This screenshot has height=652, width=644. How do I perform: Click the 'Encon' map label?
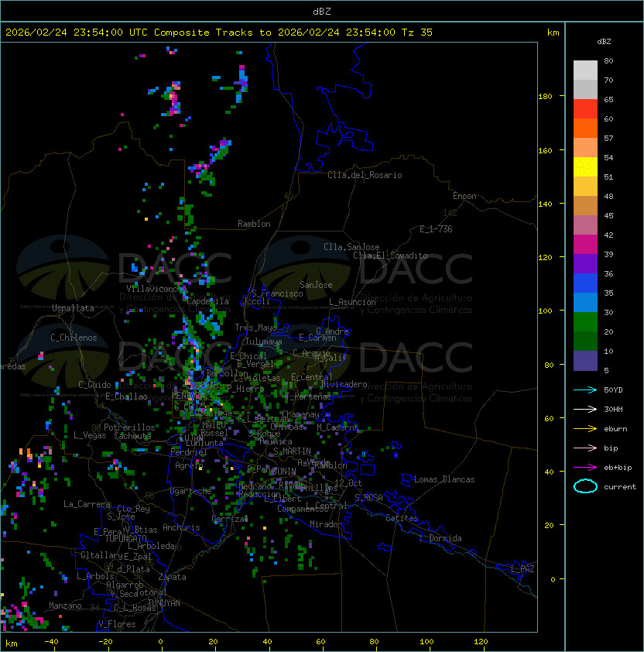coord(464,196)
